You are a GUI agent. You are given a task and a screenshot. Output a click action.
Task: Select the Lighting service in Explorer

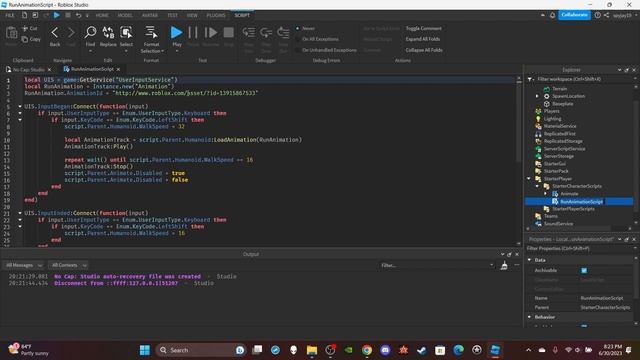[552, 119]
